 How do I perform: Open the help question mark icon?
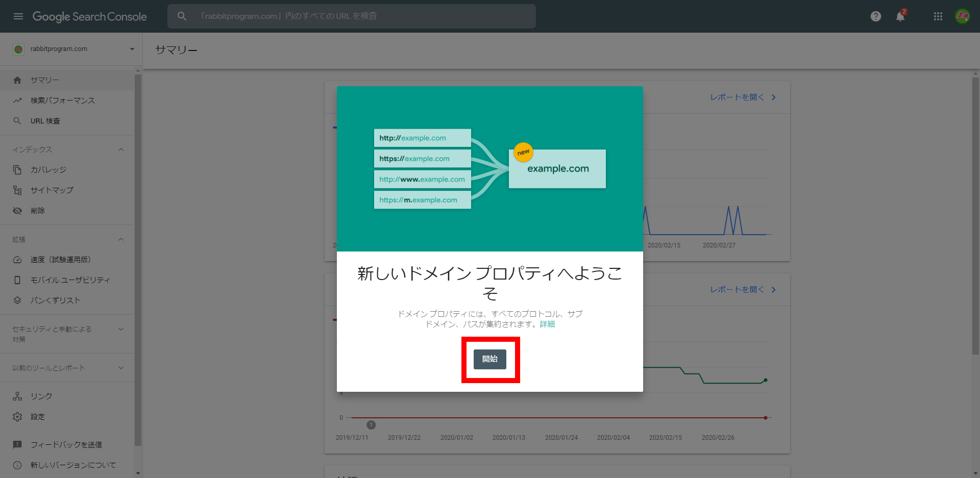[876, 16]
